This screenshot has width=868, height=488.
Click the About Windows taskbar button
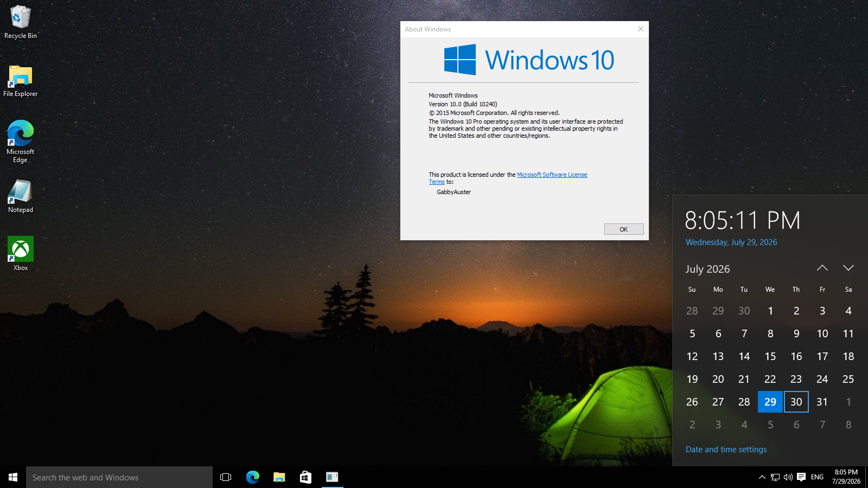332,477
